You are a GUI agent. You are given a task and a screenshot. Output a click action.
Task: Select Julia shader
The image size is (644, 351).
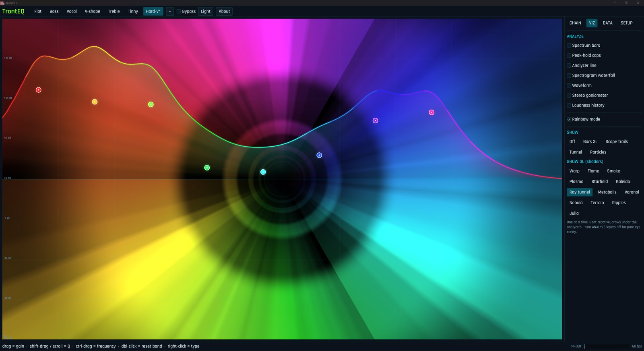tap(574, 213)
